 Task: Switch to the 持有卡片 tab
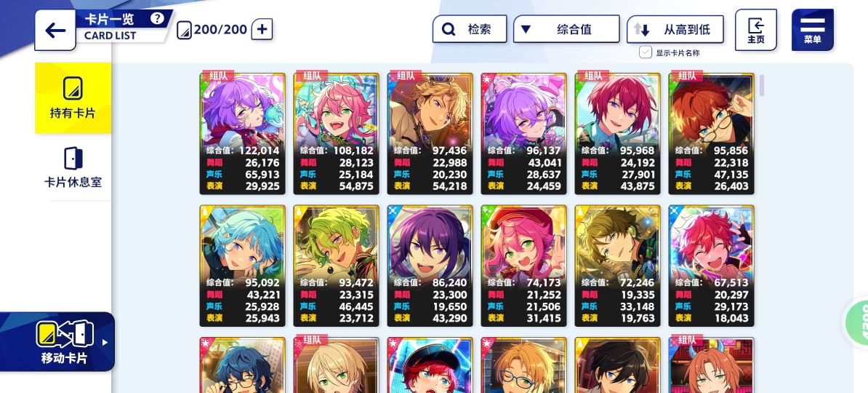(73, 98)
